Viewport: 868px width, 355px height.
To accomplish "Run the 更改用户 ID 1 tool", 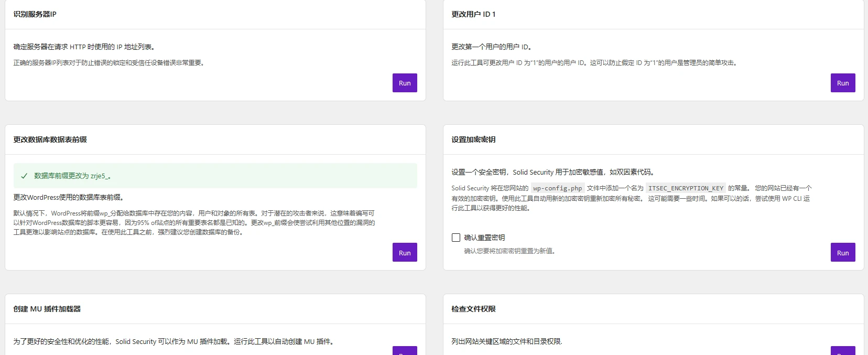I will (843, 83).
